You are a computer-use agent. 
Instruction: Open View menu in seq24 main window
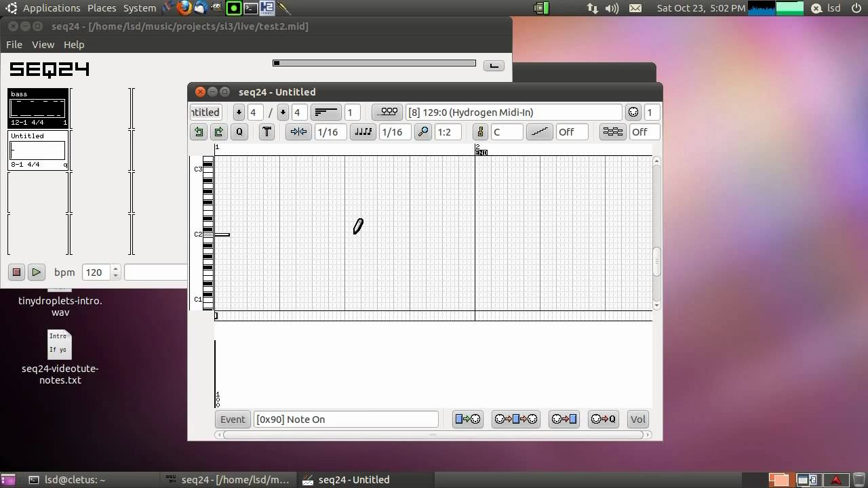43,44
